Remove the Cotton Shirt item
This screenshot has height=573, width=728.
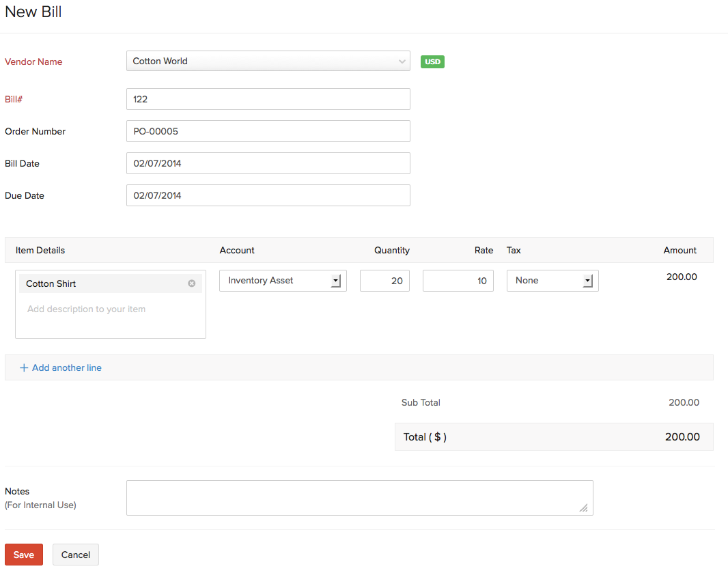[192, 283]
